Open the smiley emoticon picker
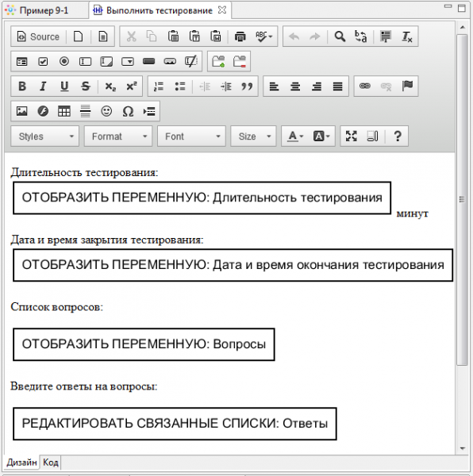The width and height of the screenshot is (473, 476). pyautogui.click(x=106, y=111)
